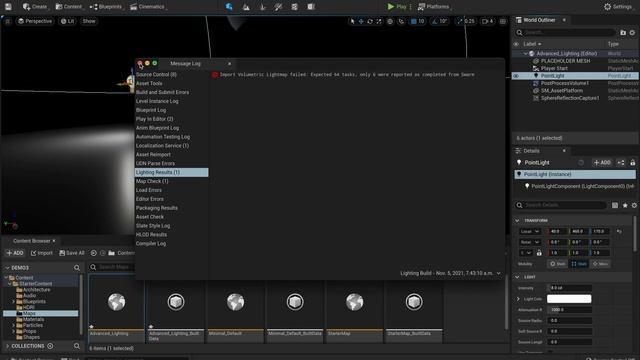This screenshot has height=360, width=640.
Task: Close the Message Log tab
Action: click(x=229, y=63)
